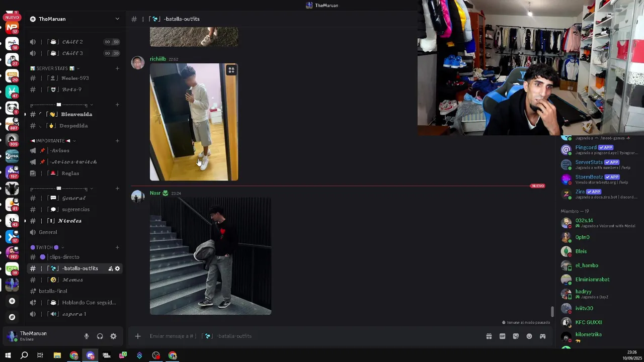
Task: Join the Chill 2 voice channel
Action: tap(74, 42)
